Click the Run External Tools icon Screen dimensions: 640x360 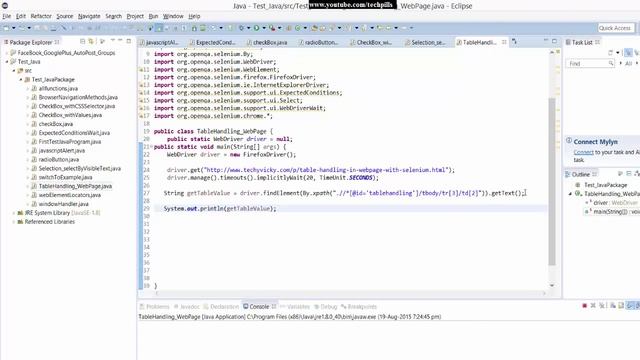click(272, 28)
